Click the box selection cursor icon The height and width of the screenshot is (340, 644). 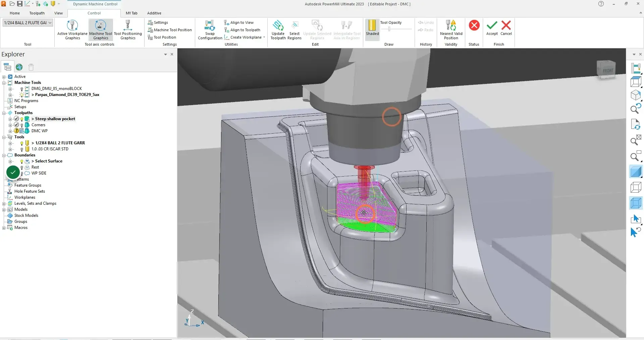(636, 219)
